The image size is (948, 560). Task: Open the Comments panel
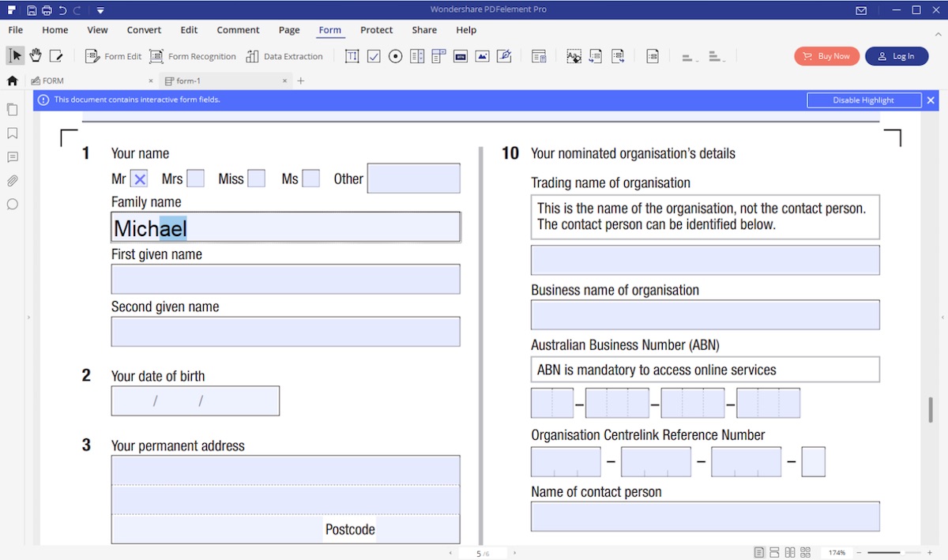click(12, 156)
